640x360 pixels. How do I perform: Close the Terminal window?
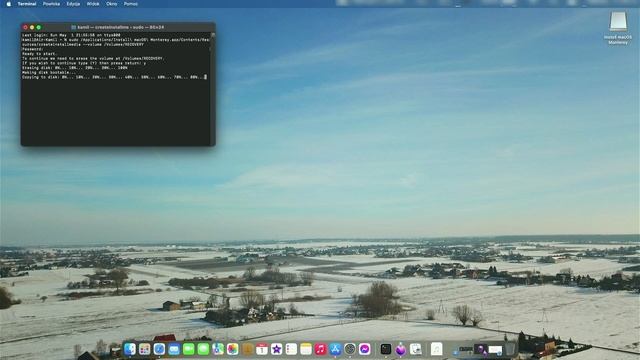25,27
